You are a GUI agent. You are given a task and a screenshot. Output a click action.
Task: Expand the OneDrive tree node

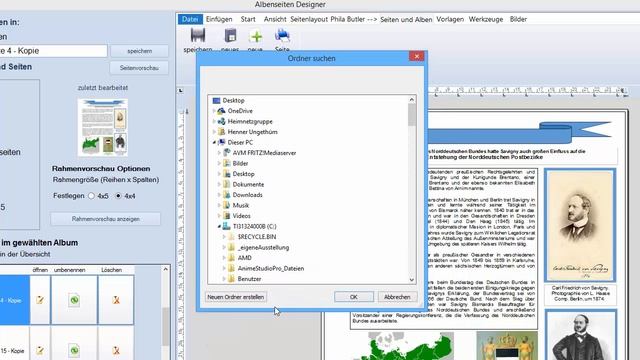point(214,111)
